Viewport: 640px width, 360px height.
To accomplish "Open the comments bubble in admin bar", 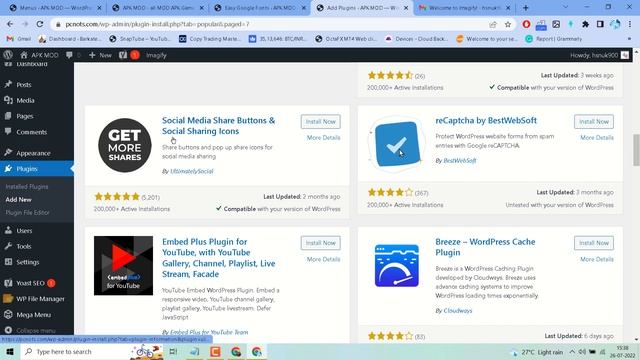I will point(69,55).
